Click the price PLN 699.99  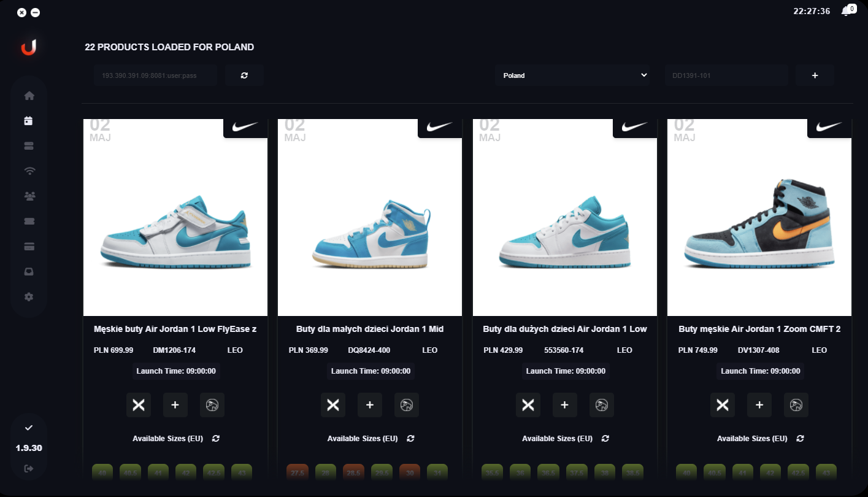tap(113, 350)
